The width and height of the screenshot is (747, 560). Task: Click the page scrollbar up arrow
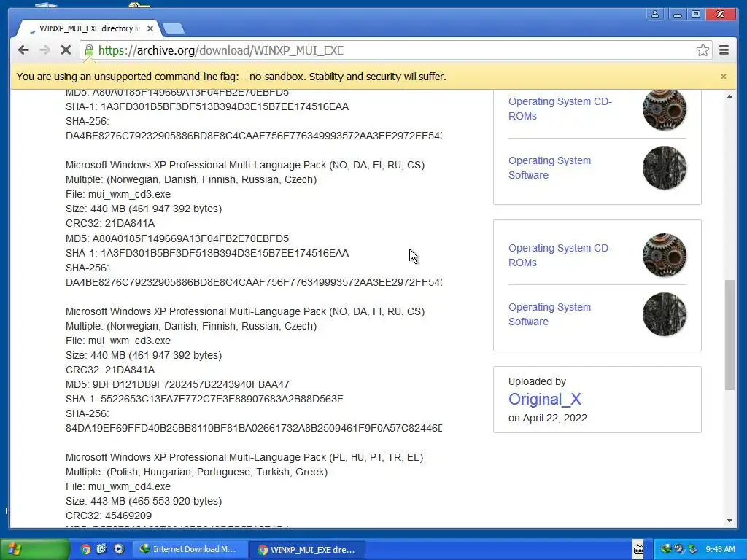pos(729,97)
